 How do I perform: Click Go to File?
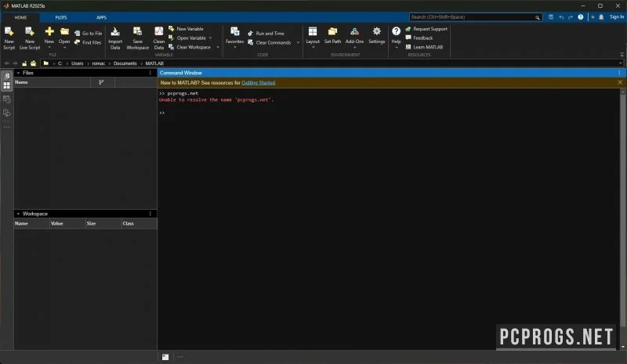pos(88,34)
